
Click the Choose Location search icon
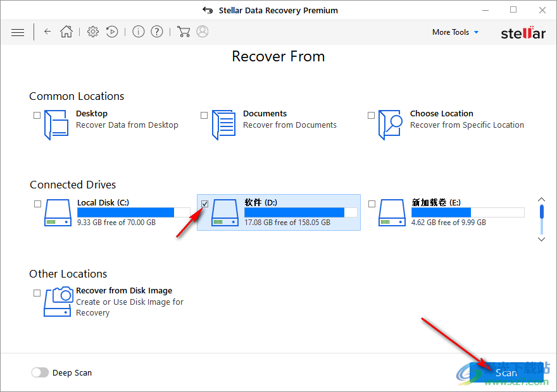390,125
